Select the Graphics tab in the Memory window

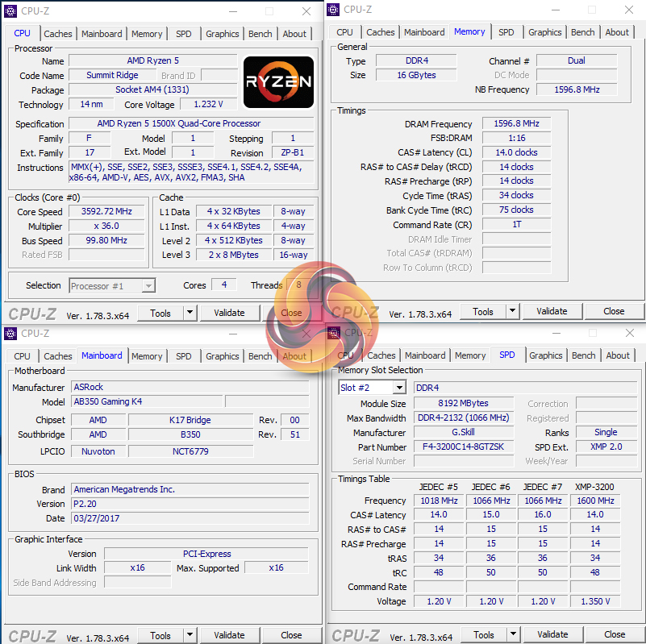click(x=544, y=32)
